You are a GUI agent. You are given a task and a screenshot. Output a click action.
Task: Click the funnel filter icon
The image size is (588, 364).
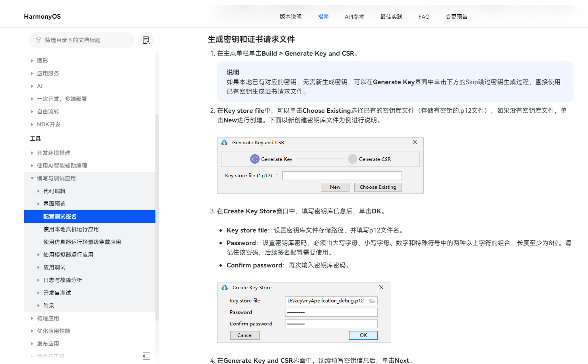click(x=39, y=40)
